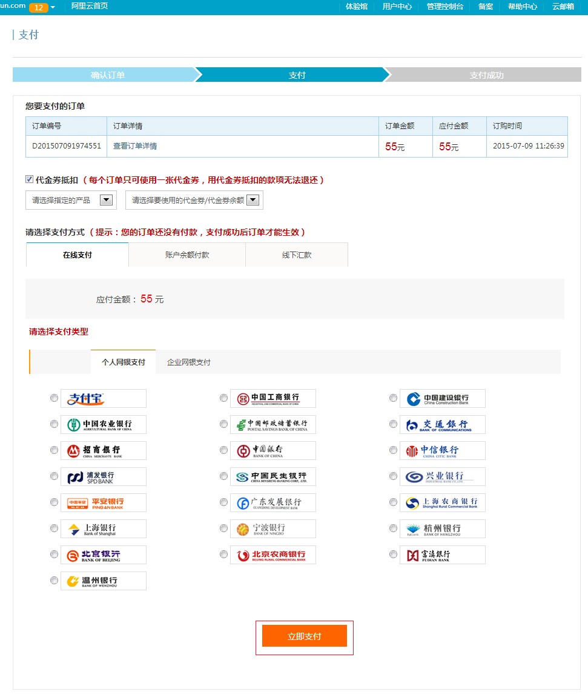Switch to the 账户余额付款 tab
588x700 pixels.
tap(187, 255)
